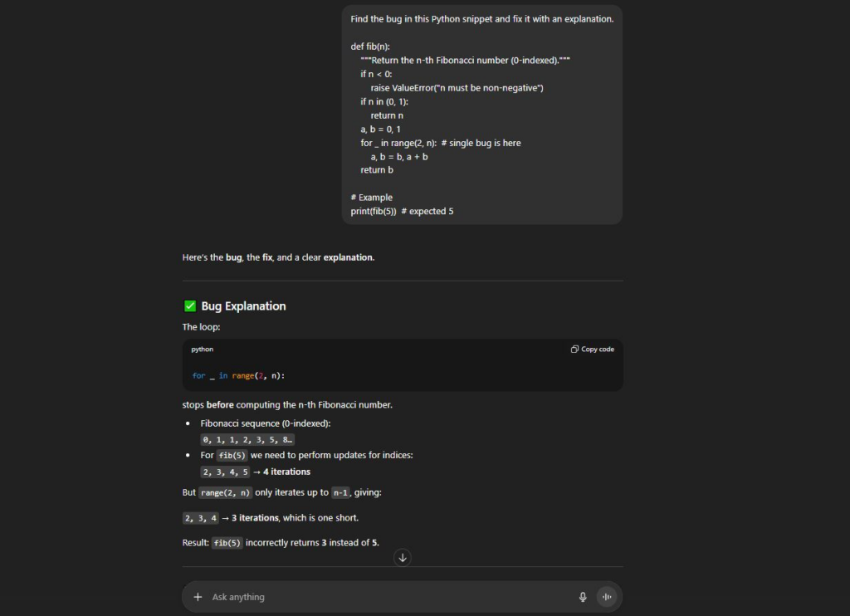Click the '0, 1, 1, 2, 3, 5, 8…' sequence chip
Image resolution: width=850 pixels, height=616 pixels.
coord(247,440)
